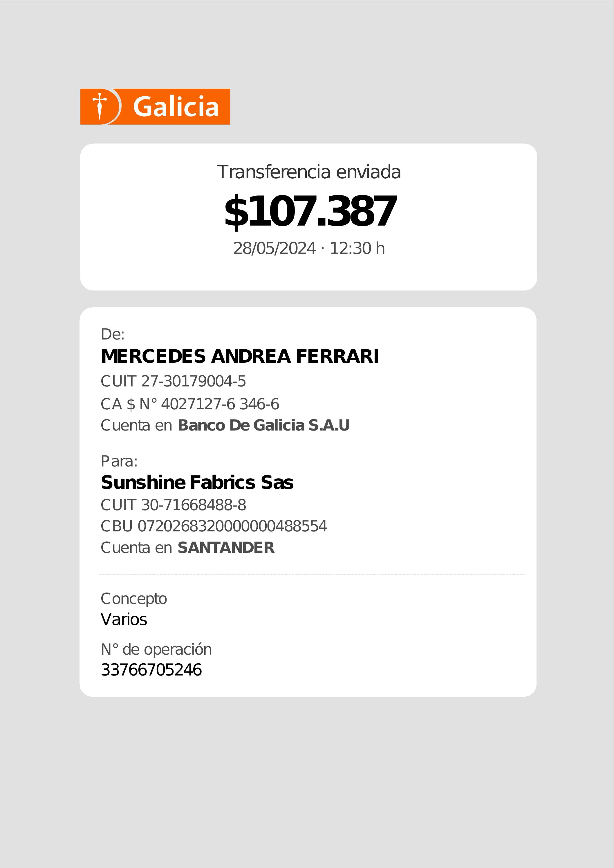614x868 pixels.
Task: Select sender name Mercedes Andrea Ferrari
Action: (239, 356)
